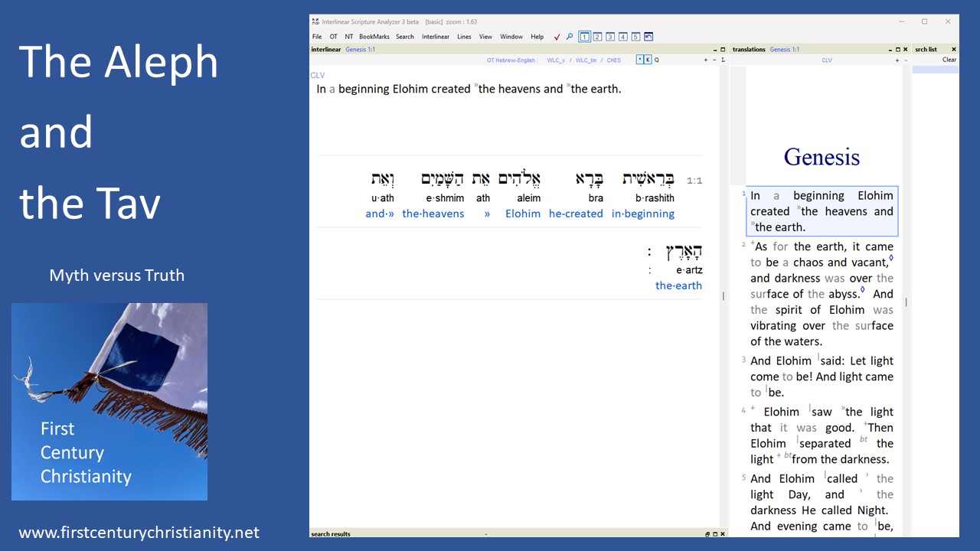This screenshot has height=551, width=980.
Task: Select the red checkmark toolbar icon
Action: coord(557,36)
